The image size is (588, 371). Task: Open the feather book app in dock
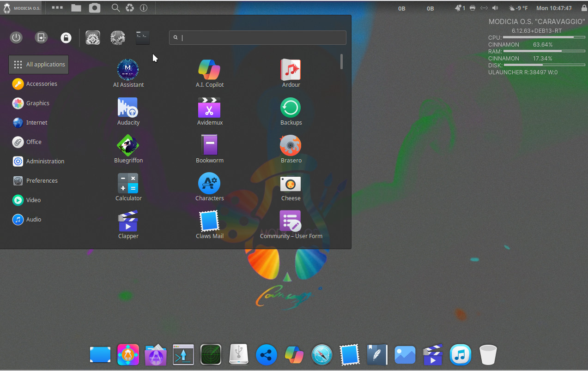click(377, 355)
